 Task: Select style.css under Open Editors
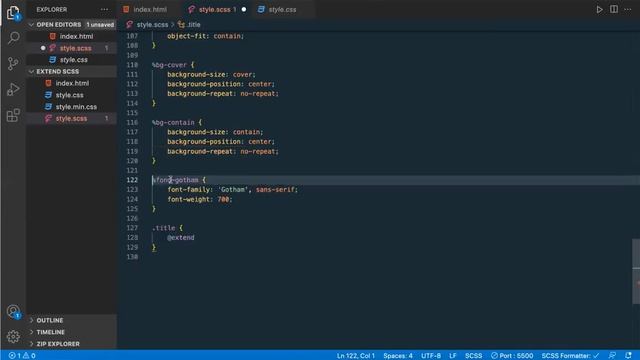point(73,60)
